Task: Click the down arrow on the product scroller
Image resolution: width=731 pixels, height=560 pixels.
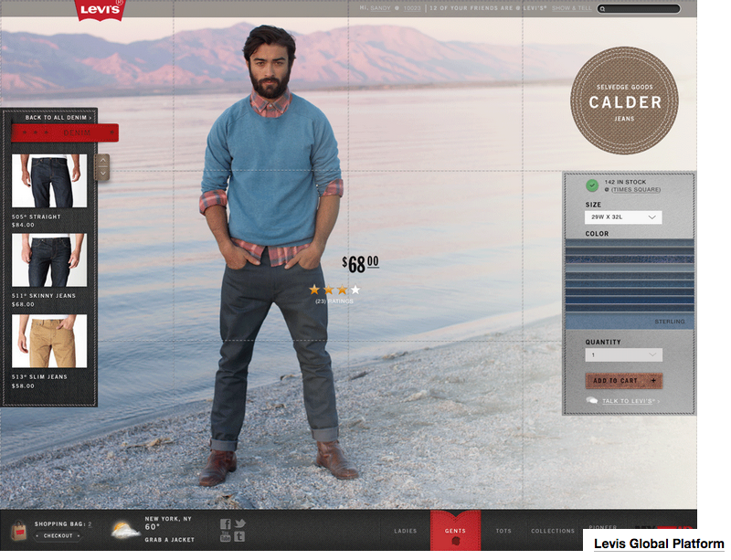Action: coord(102,174)
